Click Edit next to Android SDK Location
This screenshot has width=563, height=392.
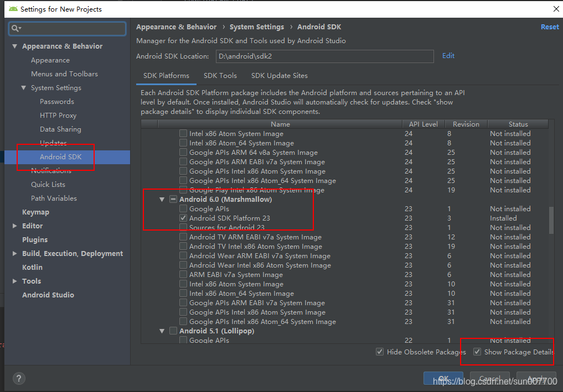click(x=448, y=55)
